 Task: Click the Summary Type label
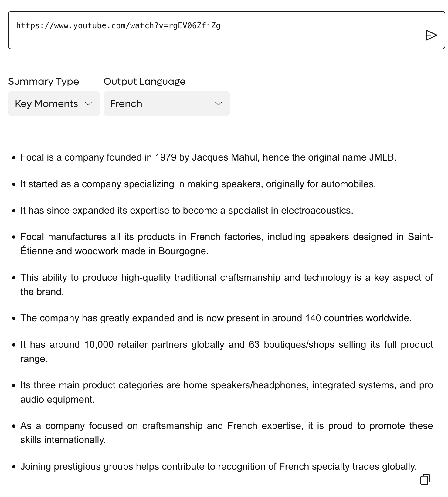[x=44, y=81]
